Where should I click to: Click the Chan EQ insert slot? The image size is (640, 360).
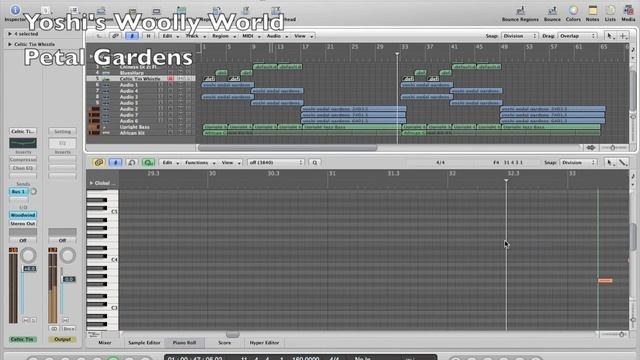click(23, 168)
